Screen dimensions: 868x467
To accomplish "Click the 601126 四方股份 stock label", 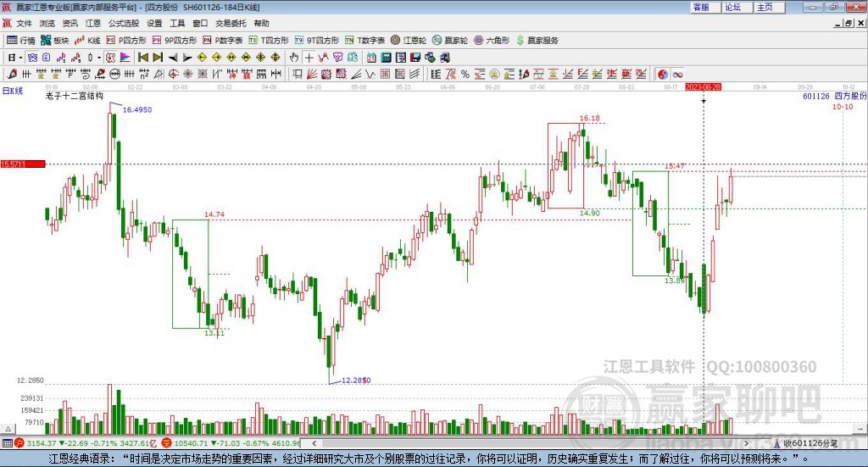I will (834, 97).
